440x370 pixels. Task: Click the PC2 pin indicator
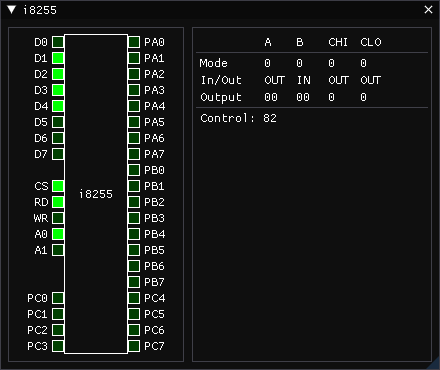(x=58, y=330)
